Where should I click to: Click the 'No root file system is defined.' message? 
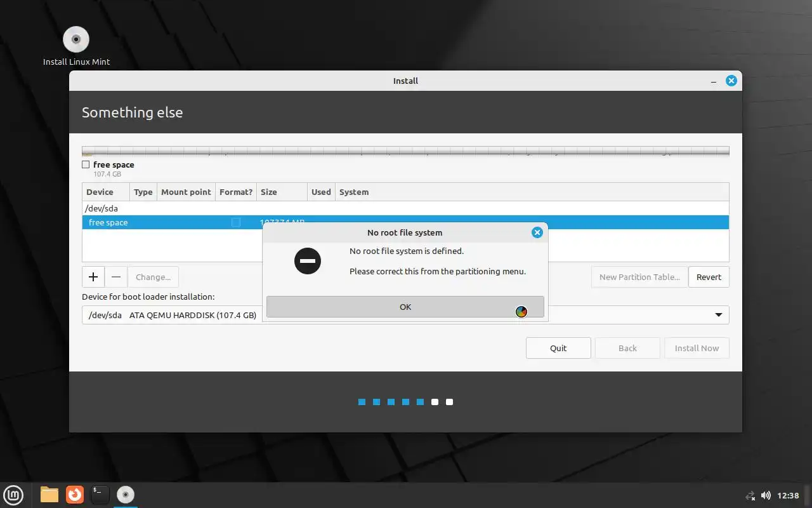click(407, 251)
